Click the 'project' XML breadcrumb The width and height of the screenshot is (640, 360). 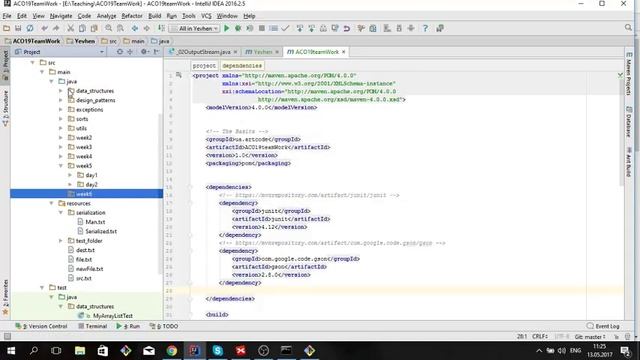pyautogui.click(x=204, y=66)
